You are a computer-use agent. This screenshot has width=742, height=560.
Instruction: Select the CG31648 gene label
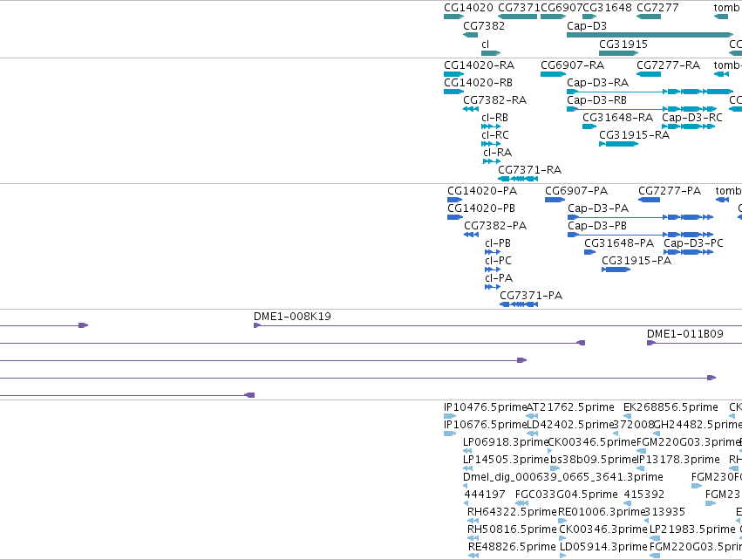click(607, 8)
